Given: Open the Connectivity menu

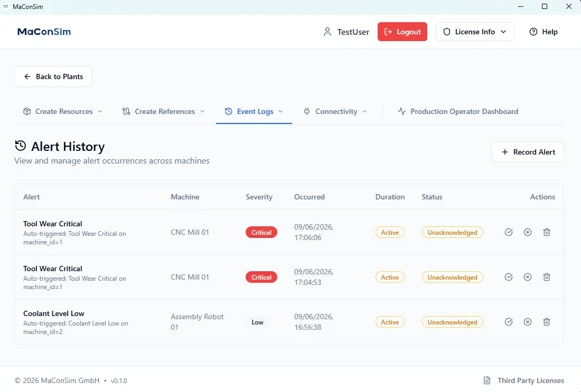Looking at the screenshot, I should [335, 111].
